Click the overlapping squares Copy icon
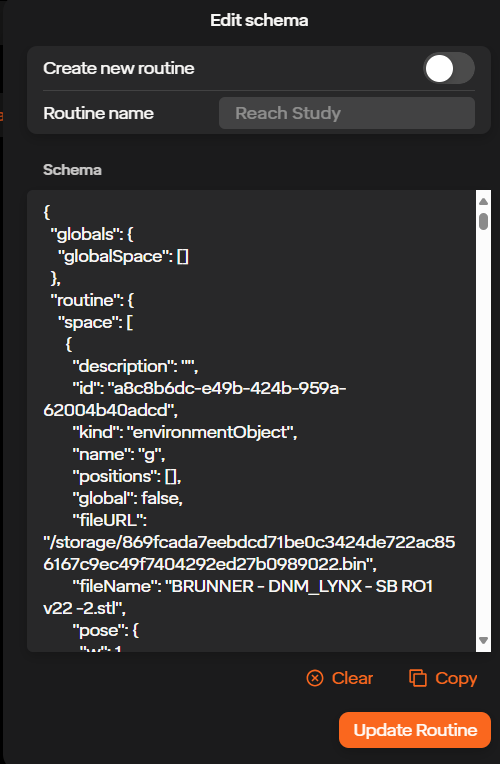500x764 pixels. tap(418, 678)
